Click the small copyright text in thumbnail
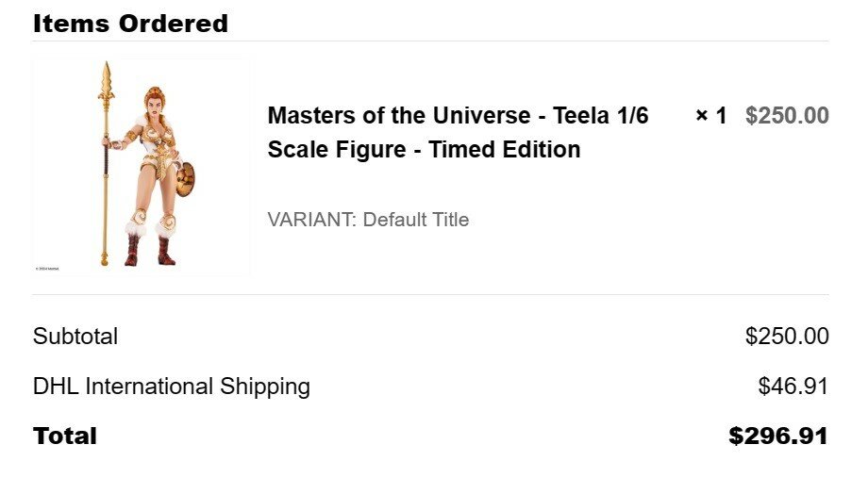This screenshot has height=494, width=868. [47, 269]
